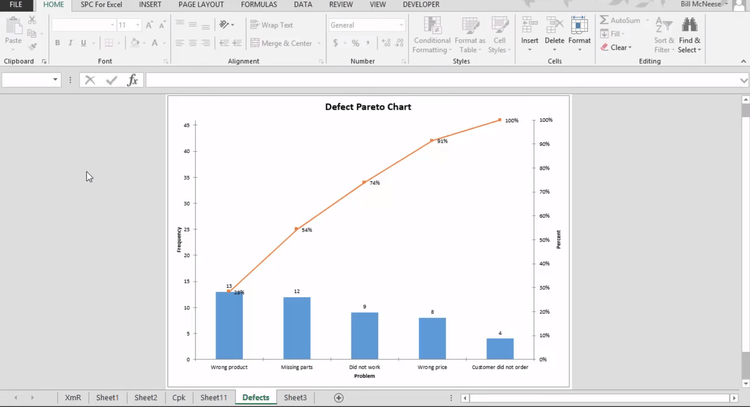Screen dimensions: 750x407
Task: Click the Insert Function fx icon
Action: tap(132, 80)
